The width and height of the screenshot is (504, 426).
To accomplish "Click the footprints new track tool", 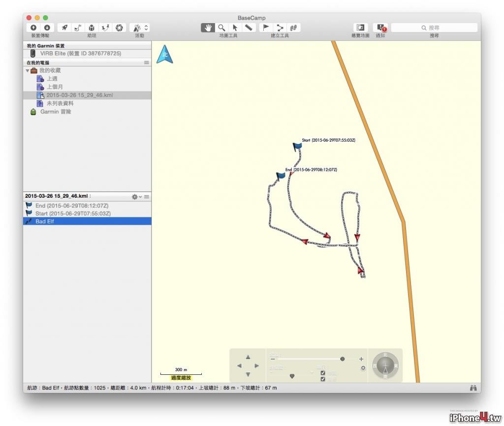I will pos(293,28).
